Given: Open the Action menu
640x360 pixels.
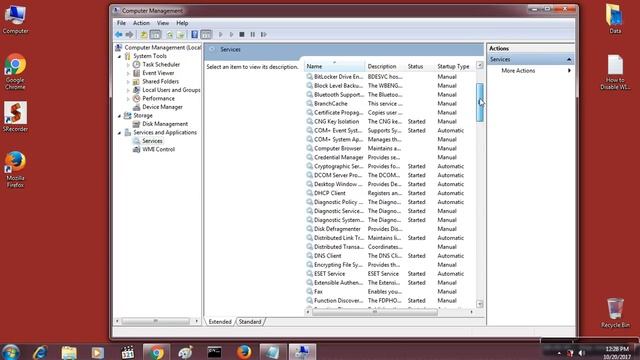Looking at the screenshot, I should [141, 23].
